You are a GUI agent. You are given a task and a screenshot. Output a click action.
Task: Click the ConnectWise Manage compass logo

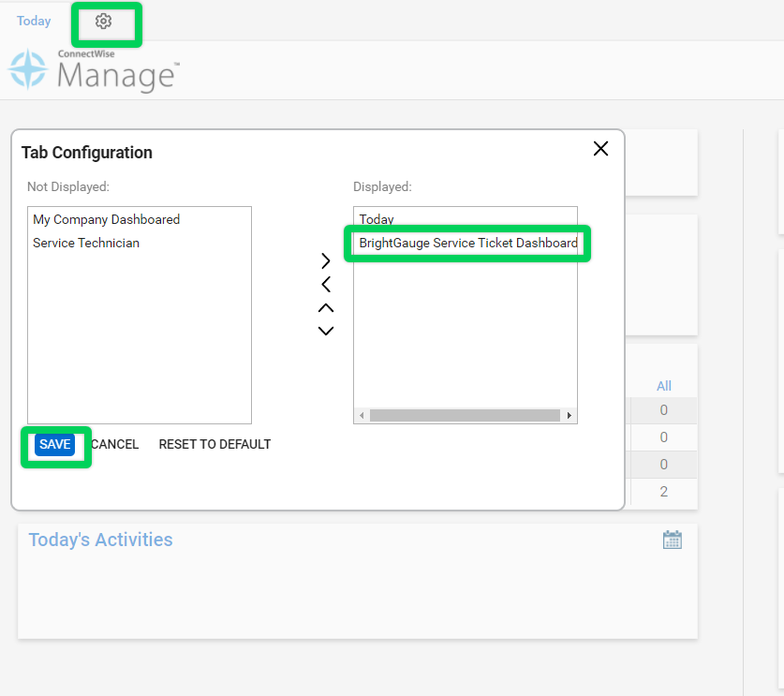(28, 69)
